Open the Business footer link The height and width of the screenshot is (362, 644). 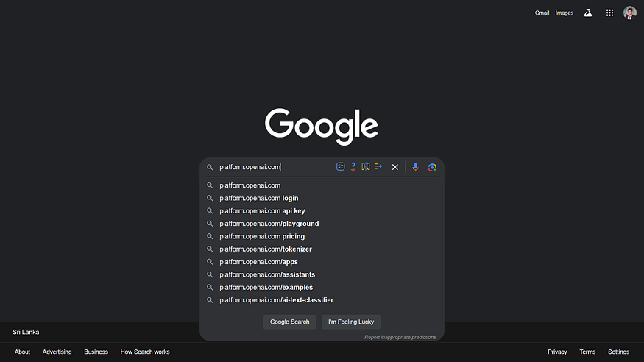point(96,352)
